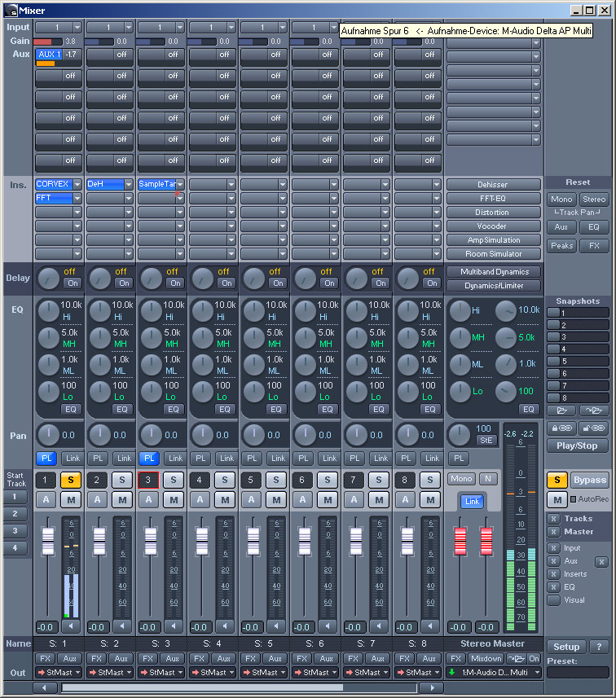The height and width of the screenshot is (698, 616).
Task: Open the Setup button
Action: coord(566,647)
